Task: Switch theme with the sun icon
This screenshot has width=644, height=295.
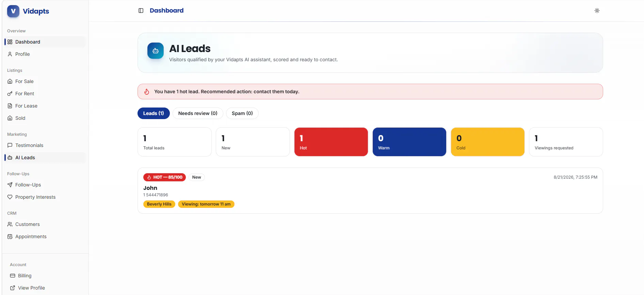Action: (x=597, y=11)
